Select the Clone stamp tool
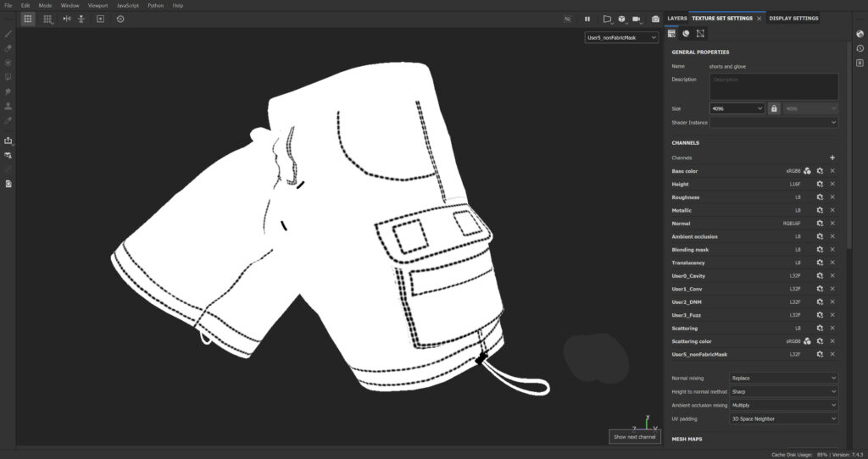This screenshot has height=459, width=868. pyautogui.click(x=8, y=106)
